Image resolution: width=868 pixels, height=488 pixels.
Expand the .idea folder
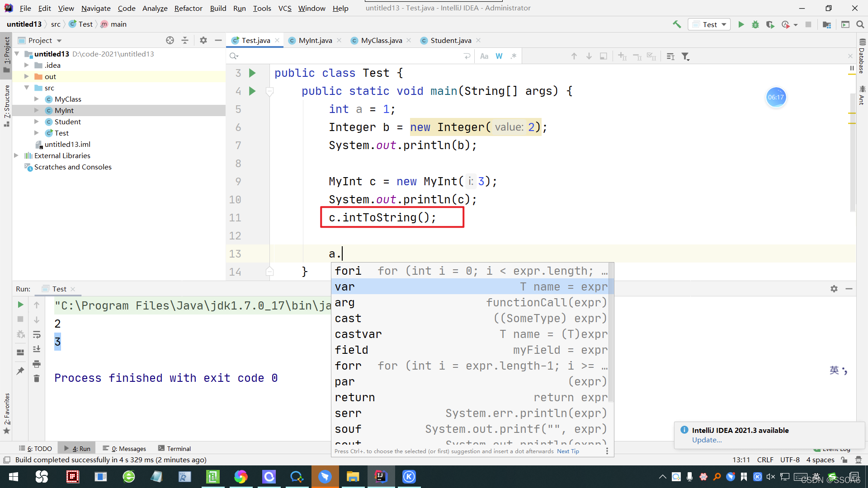point(27,65)
